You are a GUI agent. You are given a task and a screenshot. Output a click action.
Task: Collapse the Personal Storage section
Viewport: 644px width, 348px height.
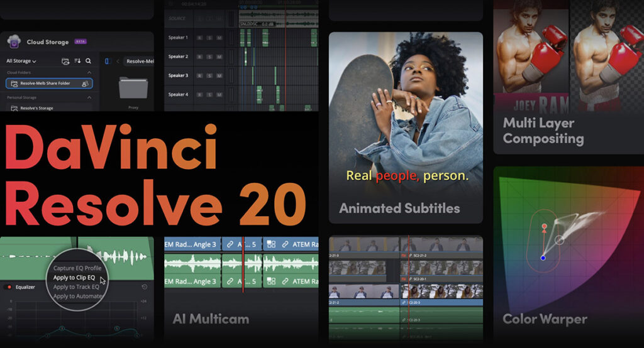point(89,97)
